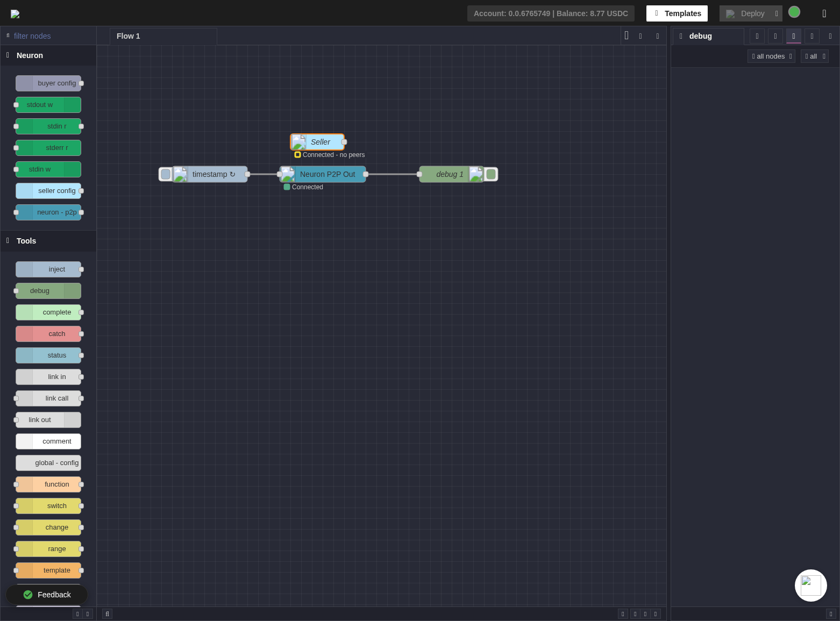Trigger the timestamp inject node button

click(166, 174)
